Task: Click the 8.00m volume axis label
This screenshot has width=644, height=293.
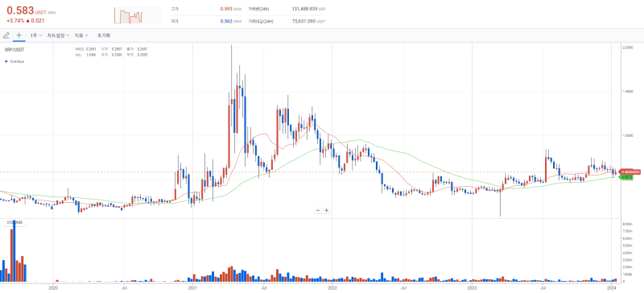Action: pos(629,225)
